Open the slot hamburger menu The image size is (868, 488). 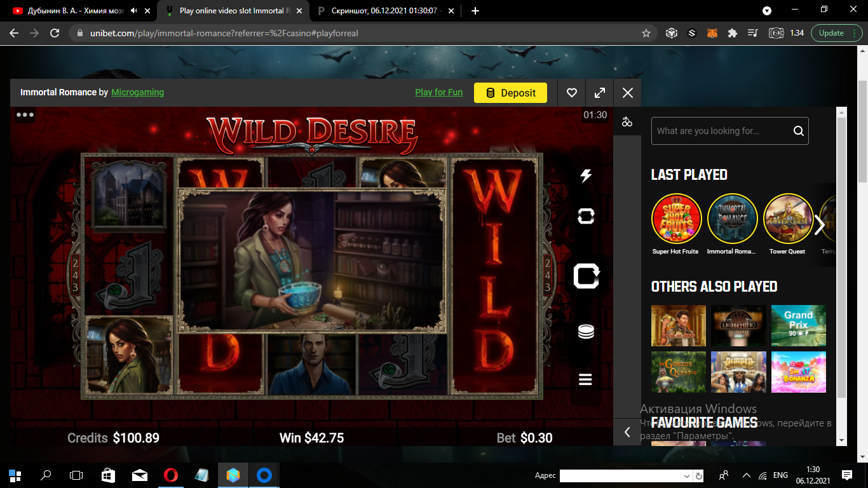[x=586, y=379]
